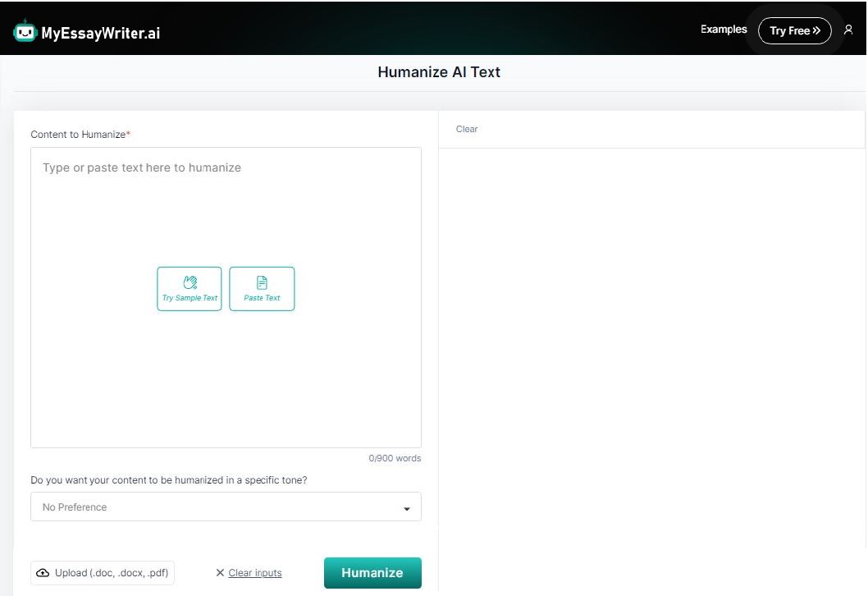
Task: Click the Try Free button
Action: coord(794,30)
